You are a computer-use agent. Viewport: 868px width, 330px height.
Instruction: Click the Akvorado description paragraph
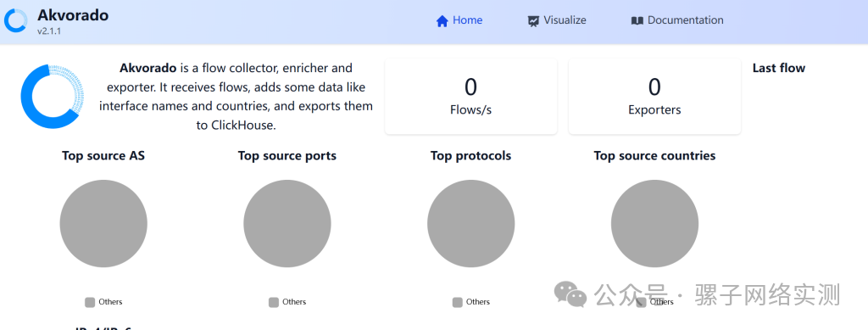[236, 97]
